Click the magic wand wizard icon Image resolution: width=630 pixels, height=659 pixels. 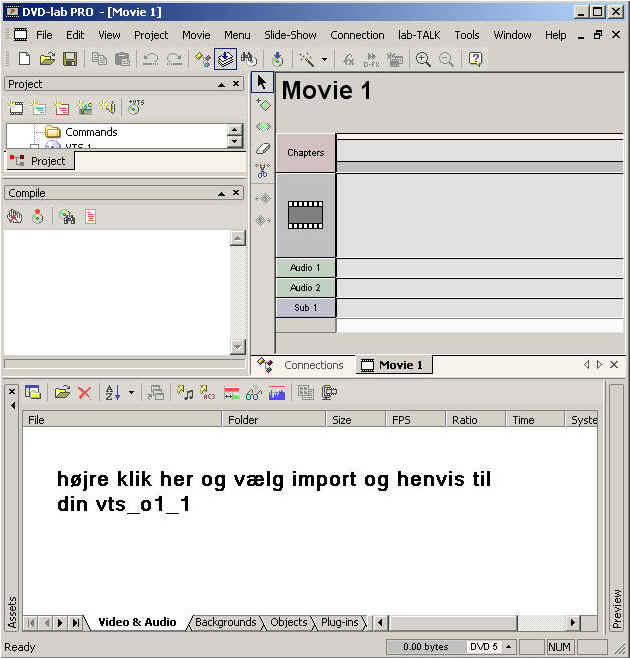point(306,59)
